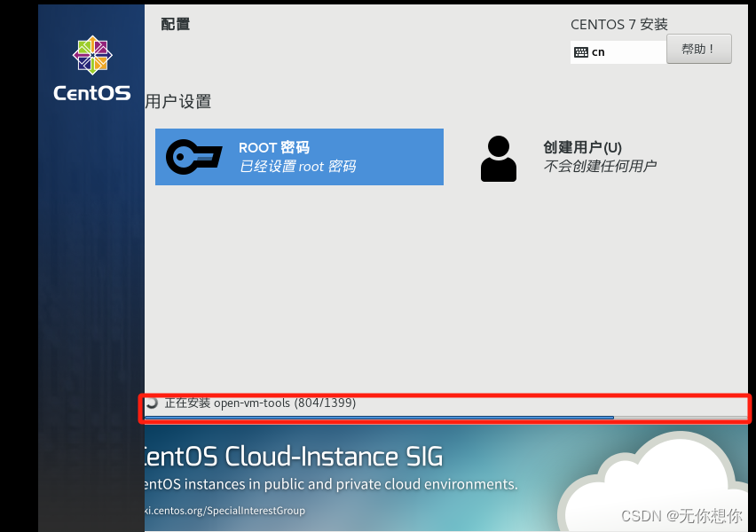Viewport: 756px width, 532px height.
Task: Click the centos.org/SpecialInterestGroup link text
Action: [224, 511]
